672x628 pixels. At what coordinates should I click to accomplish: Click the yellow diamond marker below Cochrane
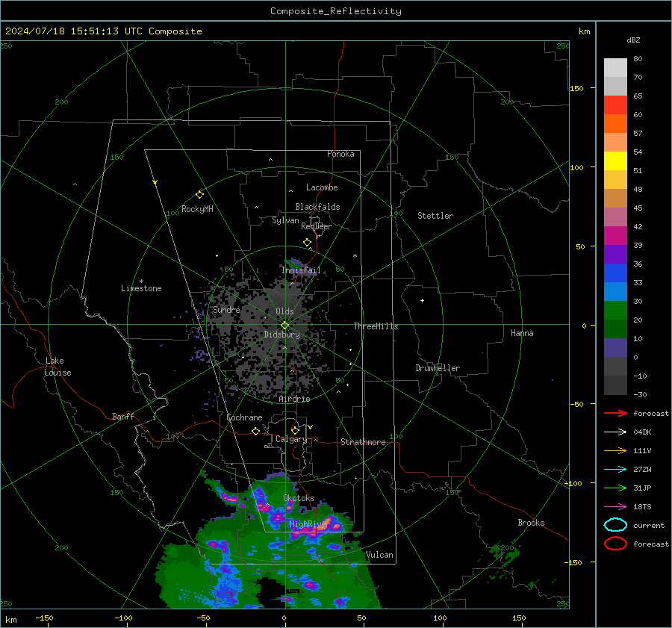click(255, 432)
